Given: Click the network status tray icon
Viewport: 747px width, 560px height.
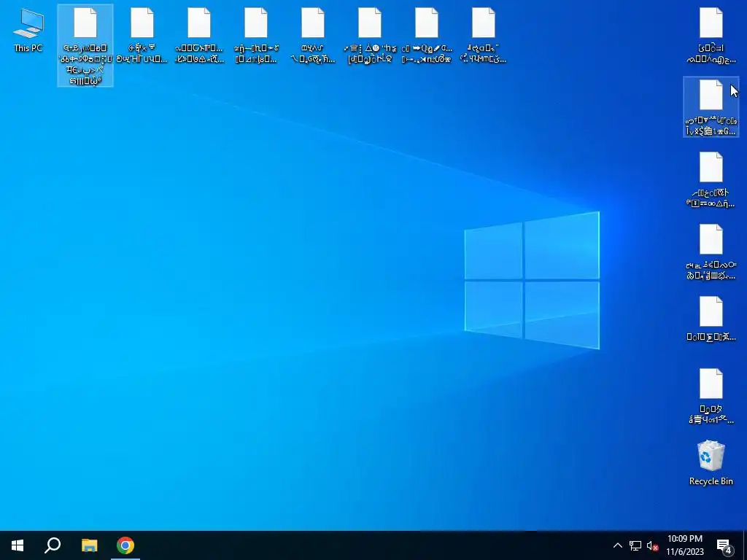Looking at the screenshot, I should pyautogui.click(x=635, y=545).
